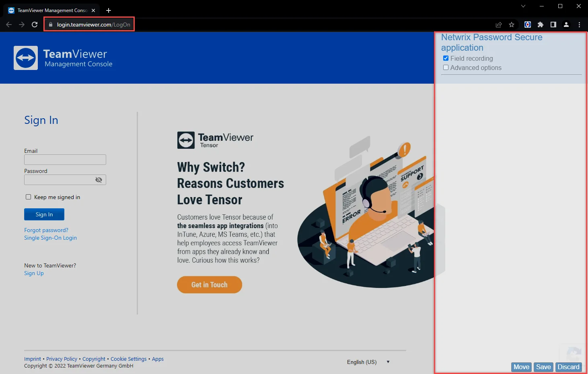Open site info via the padlock icon

(51, 25)
